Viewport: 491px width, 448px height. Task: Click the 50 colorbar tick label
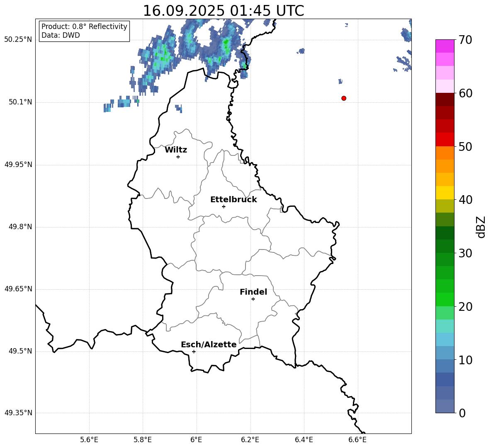click(465, 147)
